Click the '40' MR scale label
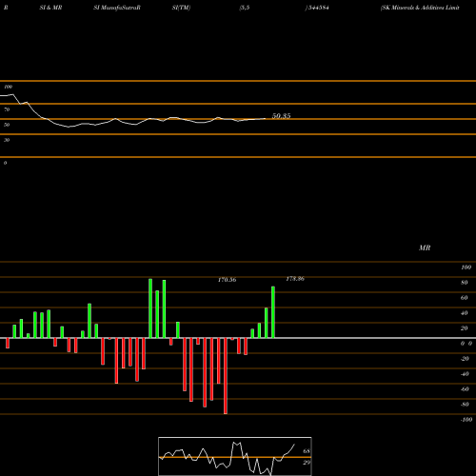Viewport: 476px width, 476px height. (465, 313)
